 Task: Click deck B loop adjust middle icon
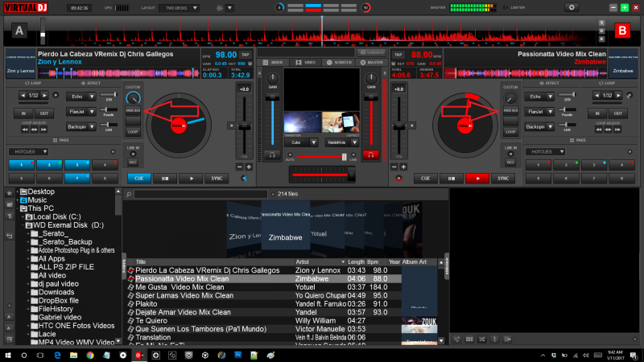click(x=608, y=130)
